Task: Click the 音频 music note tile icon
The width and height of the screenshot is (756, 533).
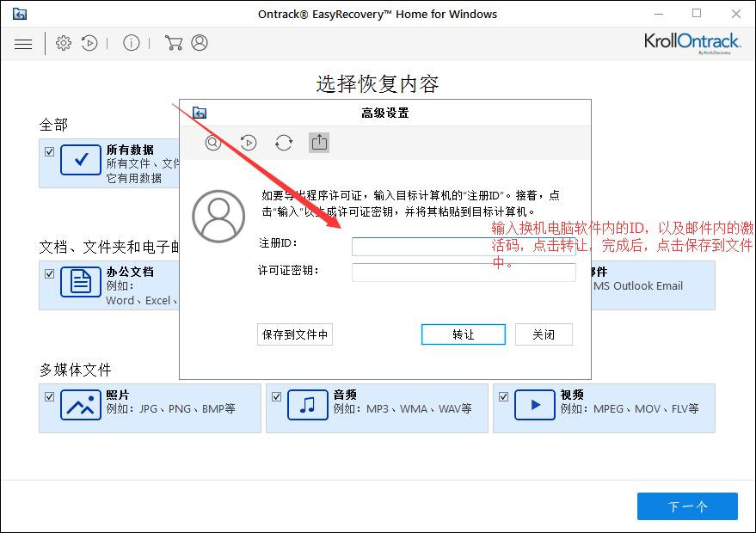Action: pyautogui.click(x=308, y=405)
